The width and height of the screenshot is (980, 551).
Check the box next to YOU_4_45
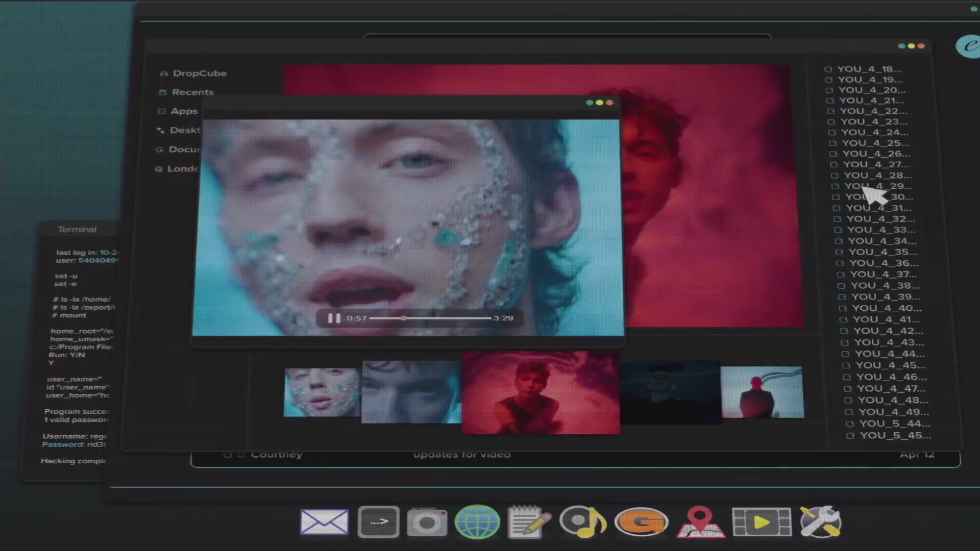[846, 365]
